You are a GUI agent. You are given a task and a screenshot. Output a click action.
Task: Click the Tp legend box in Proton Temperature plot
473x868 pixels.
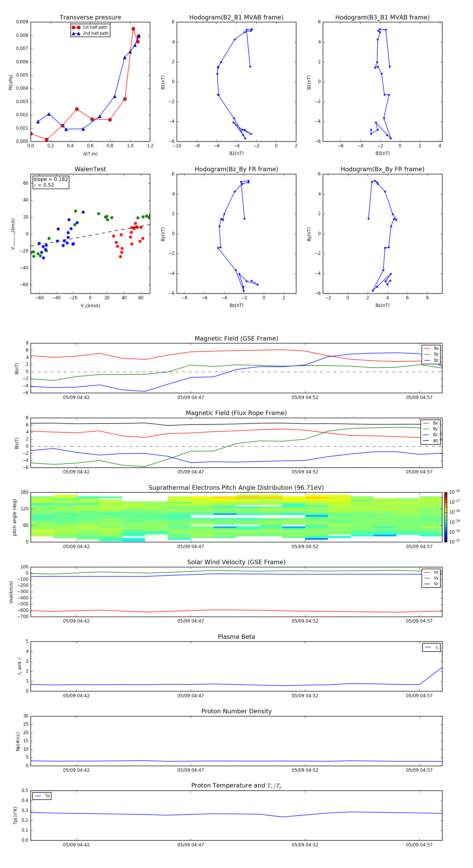point(42,796)
